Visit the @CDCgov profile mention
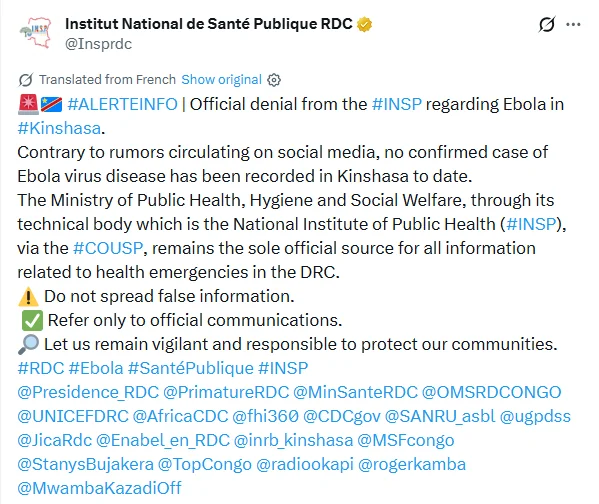The height and width of the screenshot is (504, 599). tap(342, 416)
